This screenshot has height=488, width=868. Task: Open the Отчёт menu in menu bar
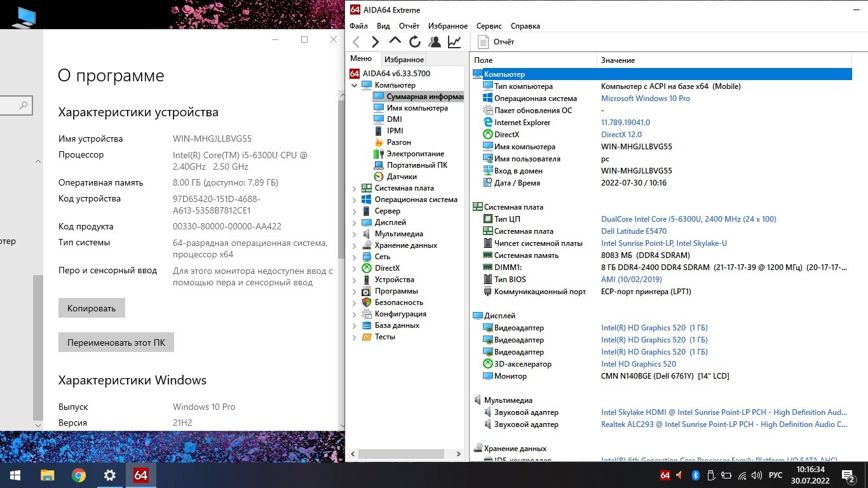coord(409,26)
